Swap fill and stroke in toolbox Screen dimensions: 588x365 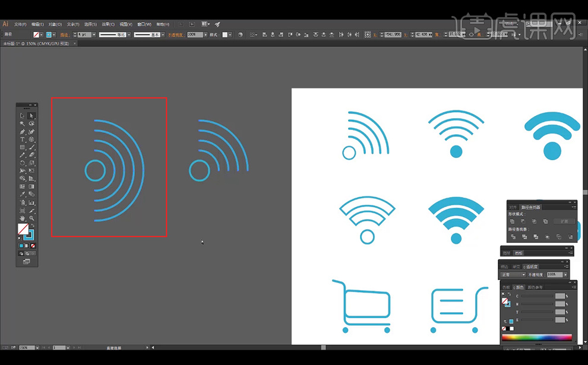pyautogui.click(x=32, y=225)
